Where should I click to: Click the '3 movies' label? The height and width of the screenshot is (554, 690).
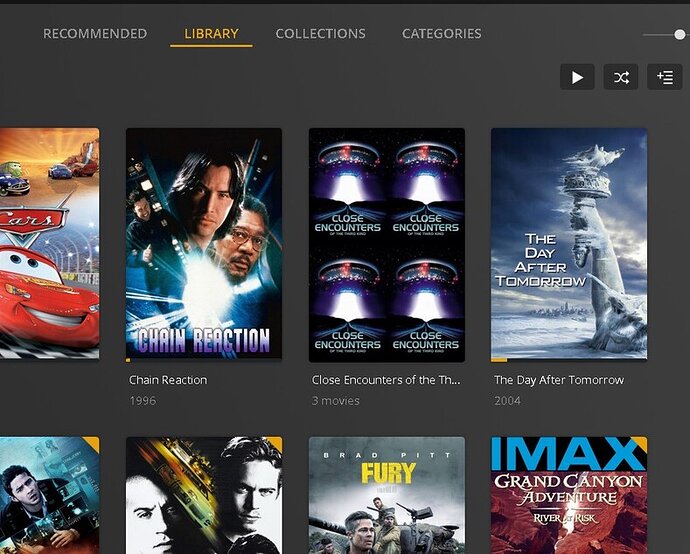click(x=336, y=401)
